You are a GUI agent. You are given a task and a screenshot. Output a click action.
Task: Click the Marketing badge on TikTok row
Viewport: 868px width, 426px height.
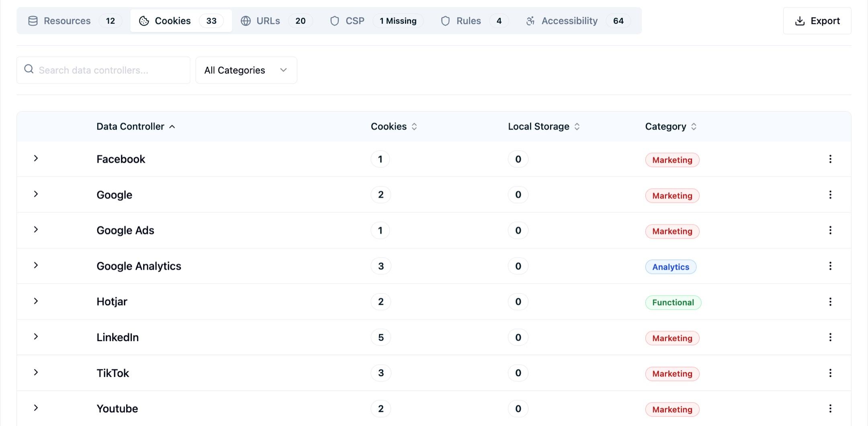pyautogui.click(x=672, y=374)
